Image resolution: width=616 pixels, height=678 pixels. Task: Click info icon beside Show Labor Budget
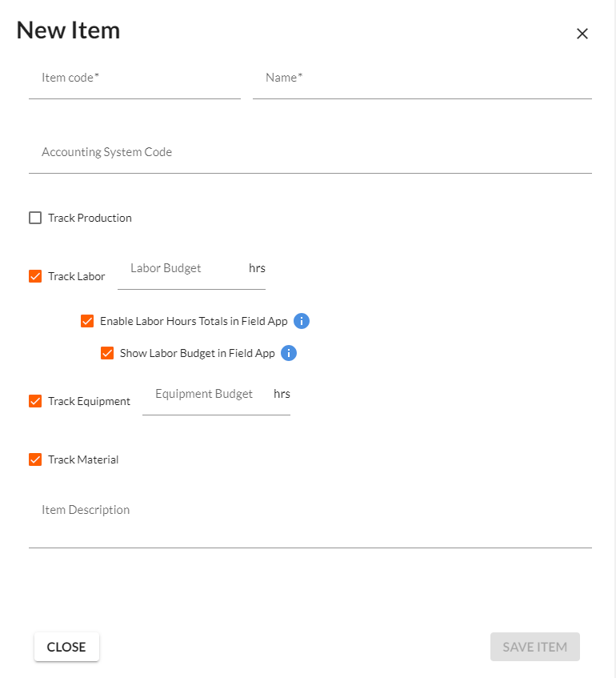point(289,353)
